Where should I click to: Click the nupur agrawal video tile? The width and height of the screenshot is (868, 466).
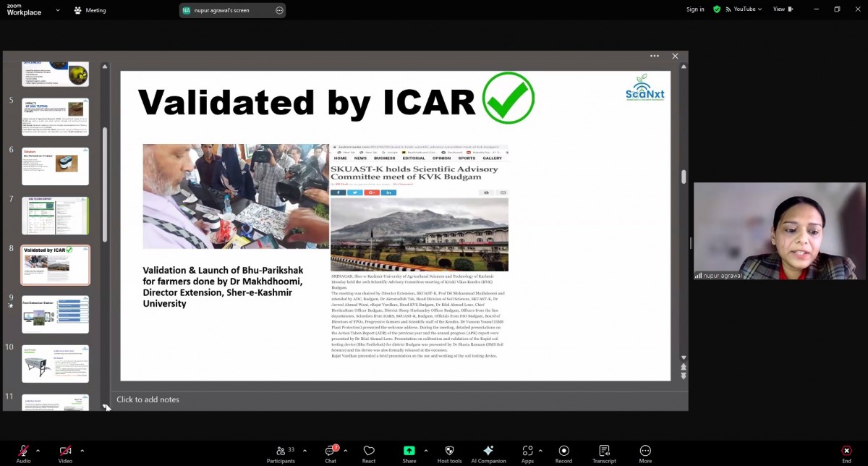click(x=779, y=231)
